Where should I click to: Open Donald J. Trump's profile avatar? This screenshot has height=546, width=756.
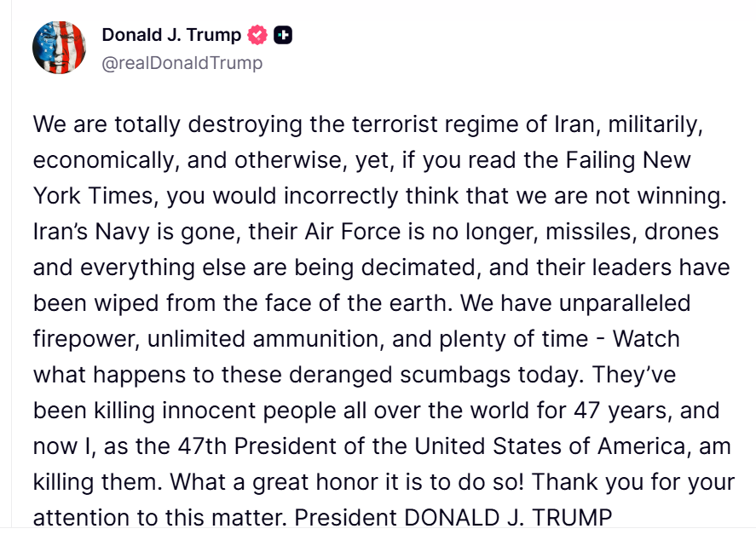[58, 48]
